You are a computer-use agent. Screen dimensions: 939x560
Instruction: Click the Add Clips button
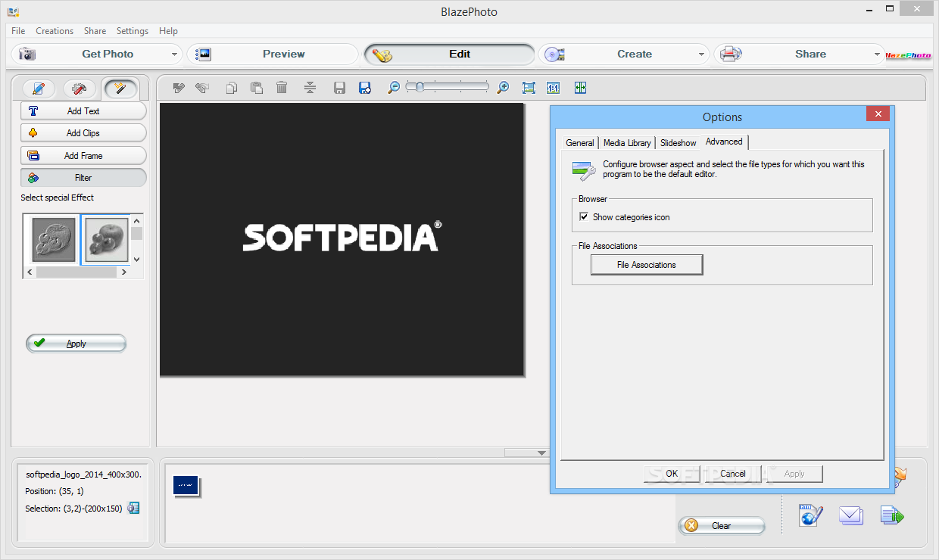coord(83,133)
